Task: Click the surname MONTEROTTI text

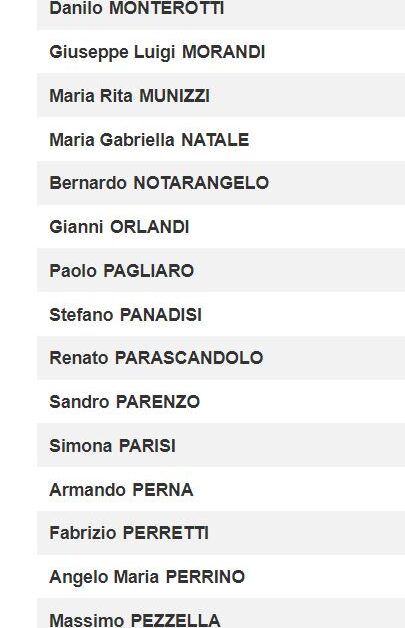Action: point(167,8)
